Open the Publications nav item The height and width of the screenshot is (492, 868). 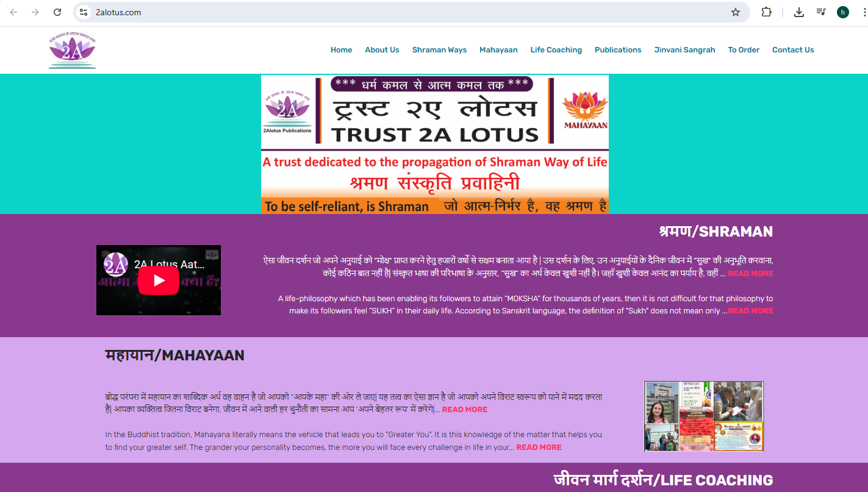tap(618, 50)
